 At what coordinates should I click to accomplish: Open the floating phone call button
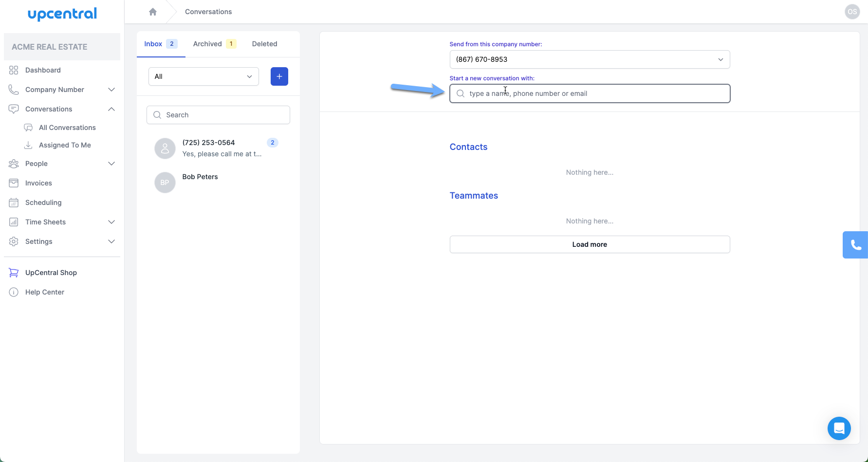click(856, 245)
